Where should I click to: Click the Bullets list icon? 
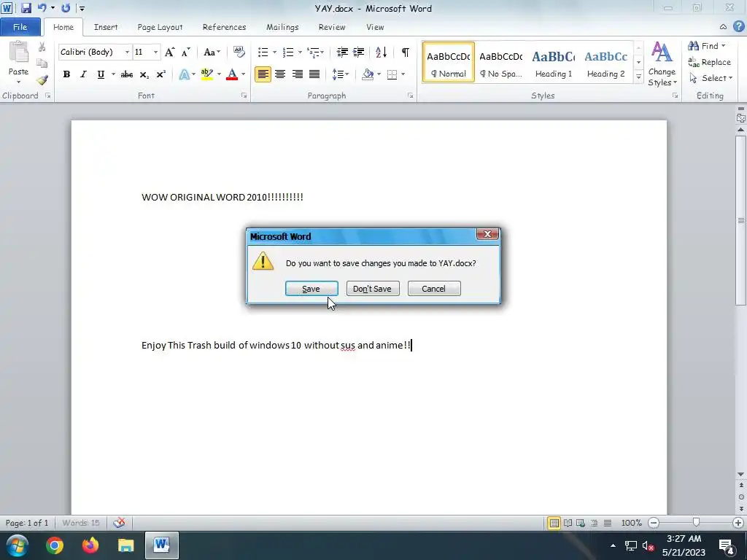[263, 52]
